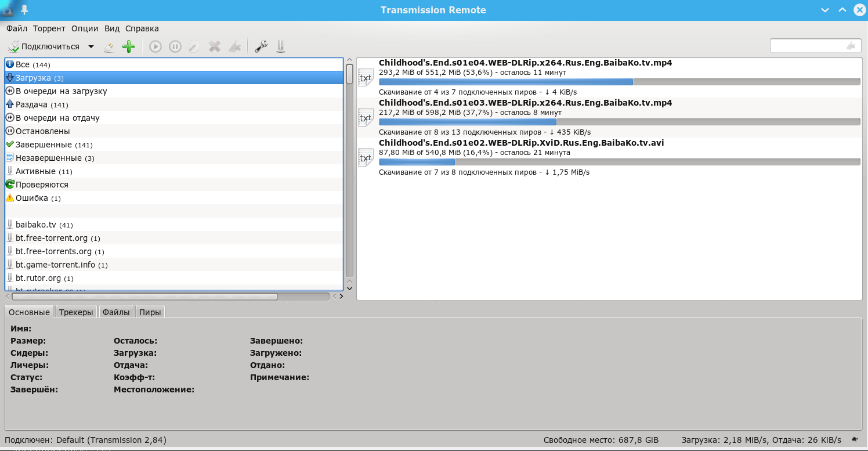Image resolution: width=868 pixels, height=451 pixels.
Task: Click the toolbar icon right of the wrench
Action: tap(281, 46)
